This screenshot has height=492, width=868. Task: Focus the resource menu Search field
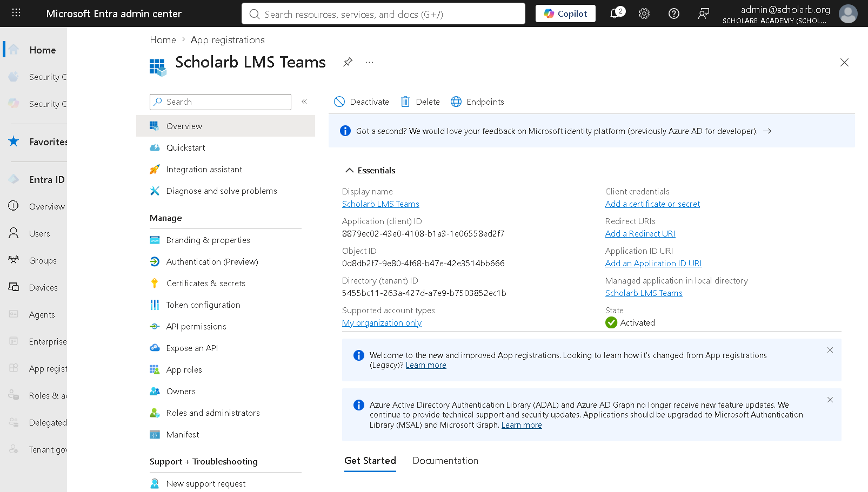[x=221, y=102]
